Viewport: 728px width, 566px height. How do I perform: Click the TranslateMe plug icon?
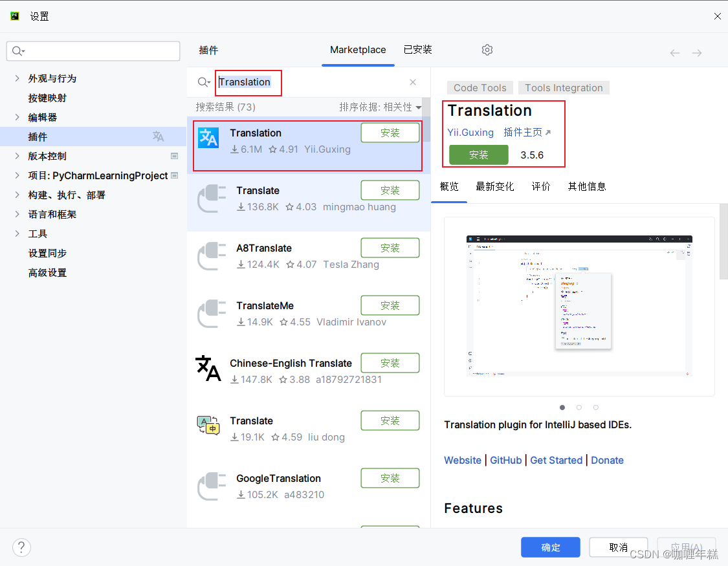point(211,314)
